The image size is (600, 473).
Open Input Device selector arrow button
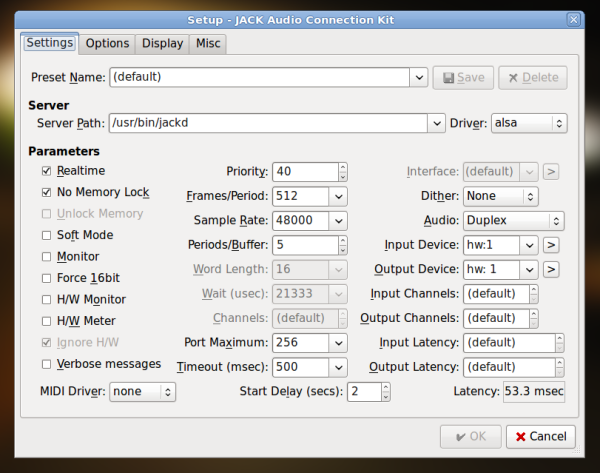551,245
